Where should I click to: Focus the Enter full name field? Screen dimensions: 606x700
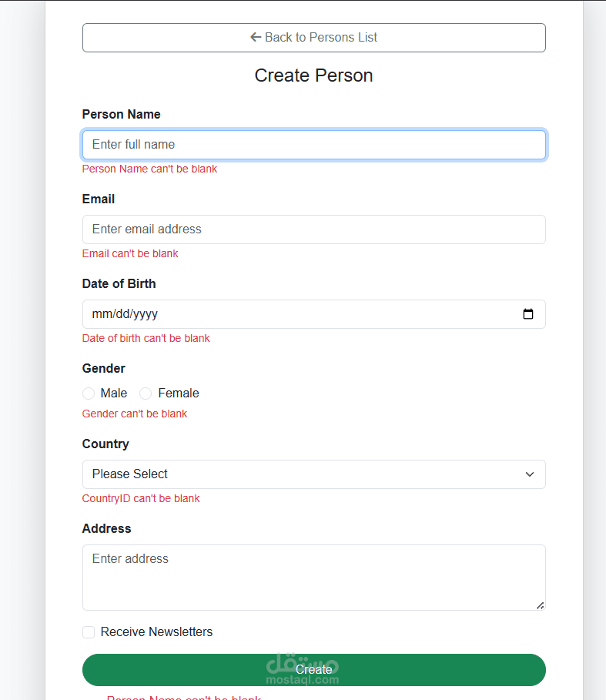tap(313, 145)
